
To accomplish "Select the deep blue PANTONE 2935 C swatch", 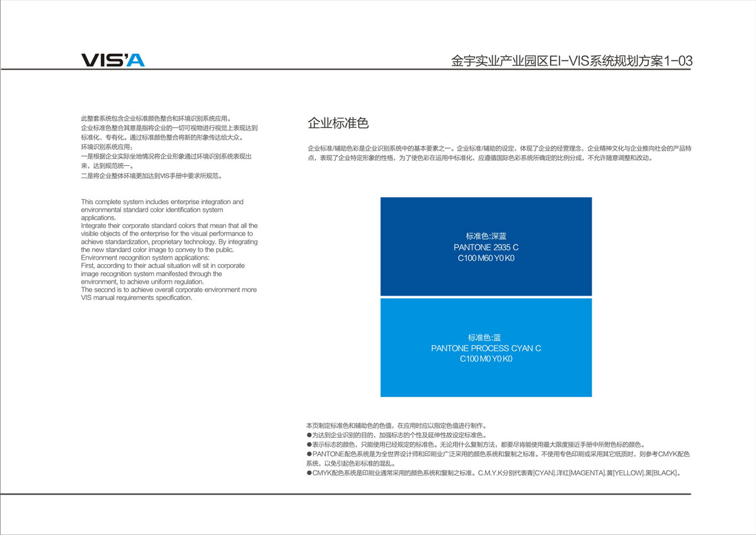I will pyautogui.click(x=486, y=246).
